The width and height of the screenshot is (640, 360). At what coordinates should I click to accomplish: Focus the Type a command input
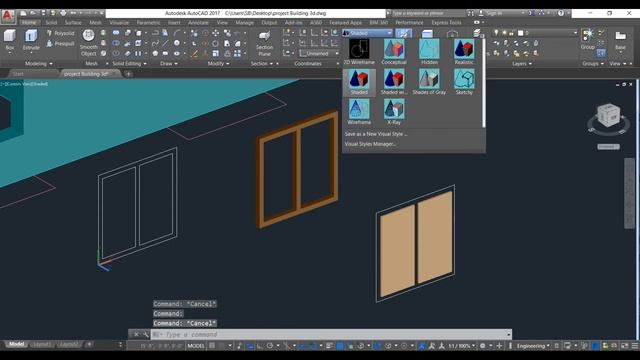click(x=331, y=335)
